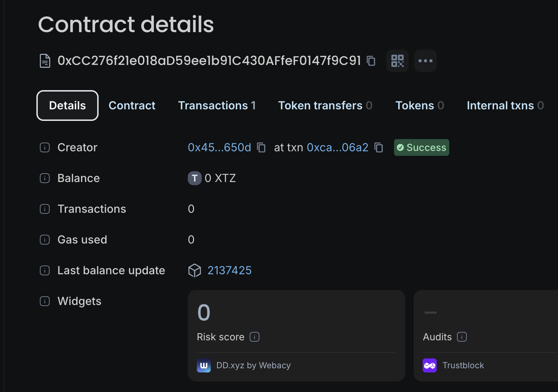Open the three-dot options menu beside the QR code

point(425,61)
